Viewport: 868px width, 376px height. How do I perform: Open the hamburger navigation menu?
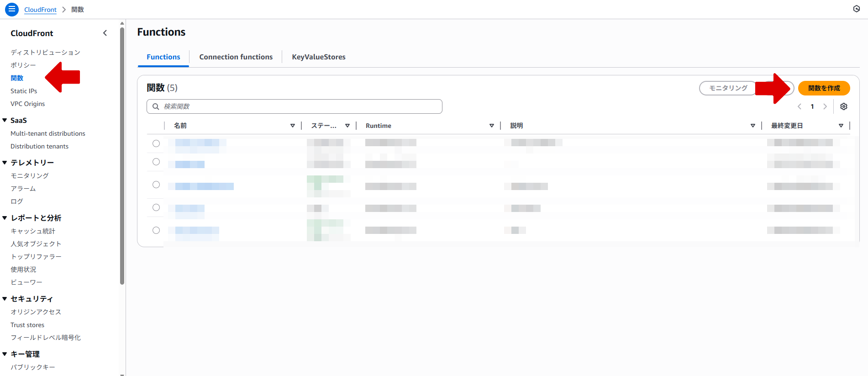point(12,9)
